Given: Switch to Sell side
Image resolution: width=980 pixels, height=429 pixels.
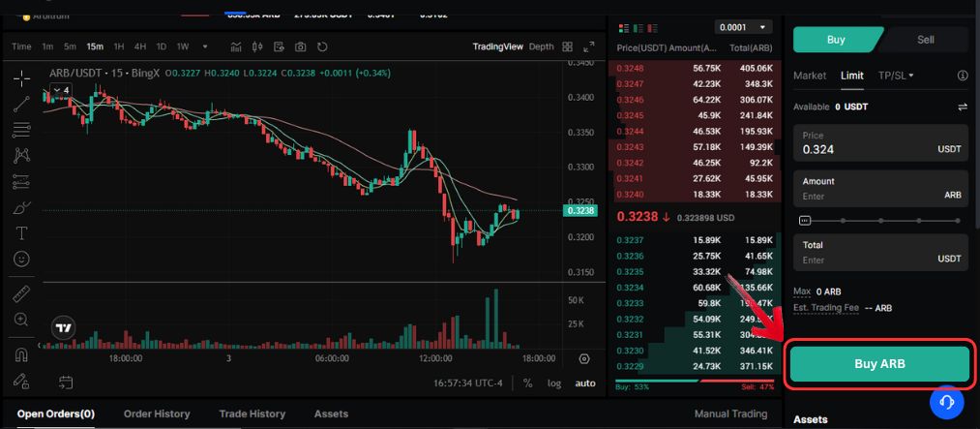Looking at the screenshot, I should [x=926, y=40].
